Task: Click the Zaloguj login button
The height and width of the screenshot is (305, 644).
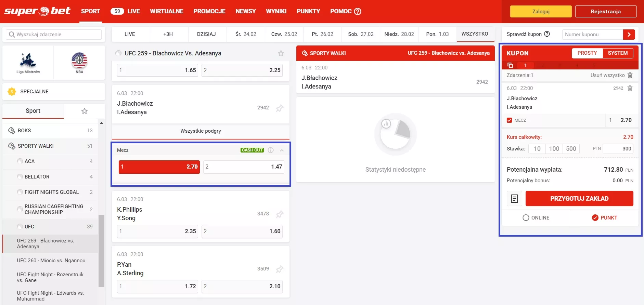Action: [x=541, y=11]
